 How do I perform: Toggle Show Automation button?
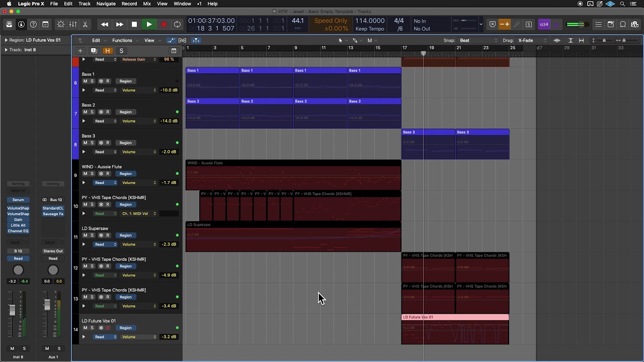172,40
